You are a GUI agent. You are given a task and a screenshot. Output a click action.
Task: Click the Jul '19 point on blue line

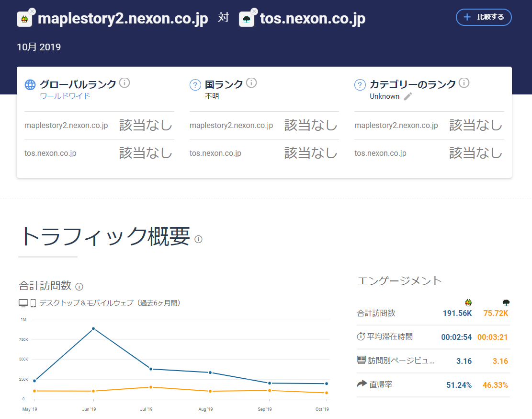(x=151, y=369)
